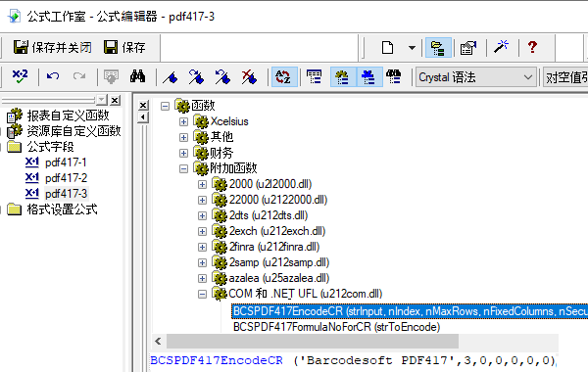The width and height of the screenshot is (588, 372).
Task: Expand the 其他 function group
Action: coord(183,137)
